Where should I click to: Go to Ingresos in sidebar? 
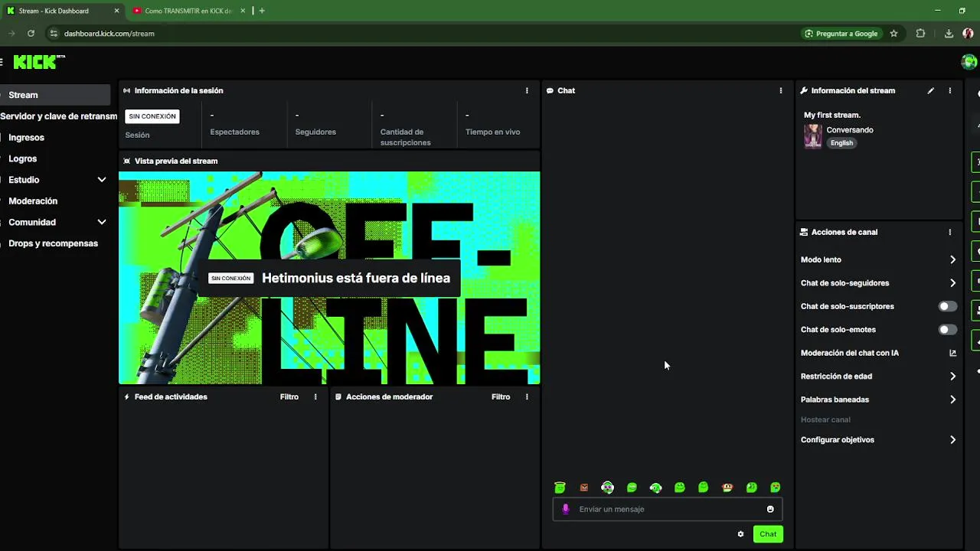(26, 138)
